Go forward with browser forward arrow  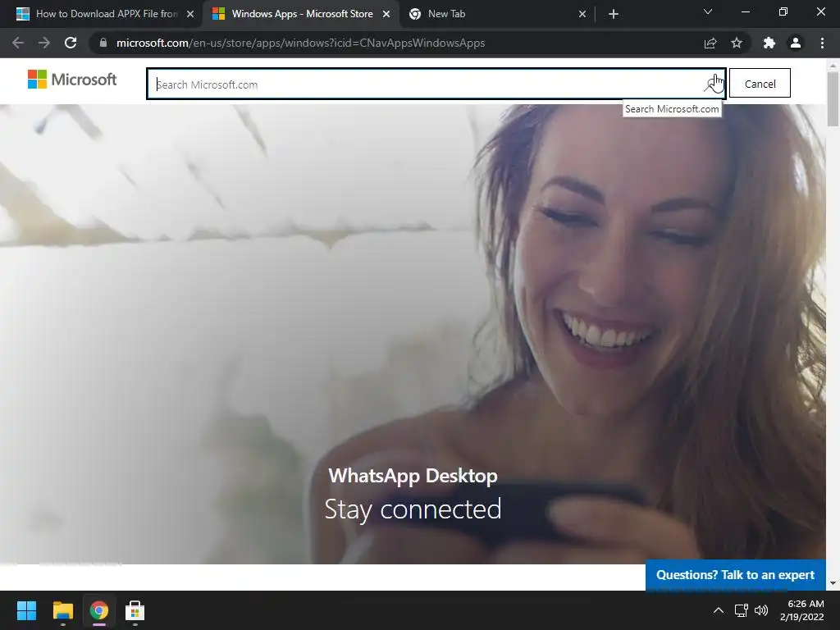point(44,43)
